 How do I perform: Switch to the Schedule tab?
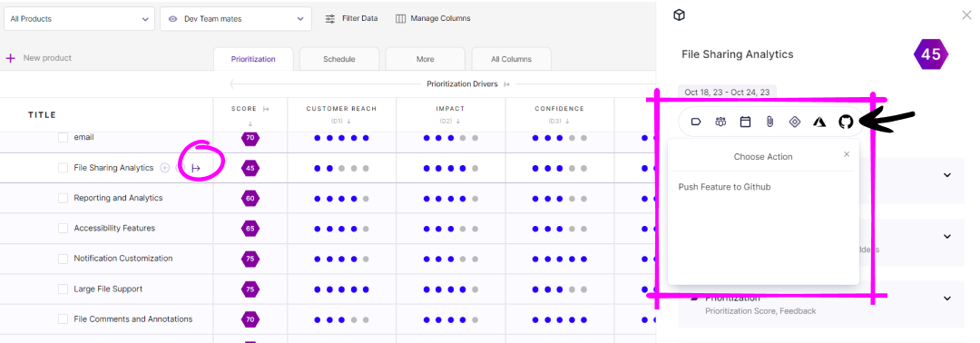339,59
